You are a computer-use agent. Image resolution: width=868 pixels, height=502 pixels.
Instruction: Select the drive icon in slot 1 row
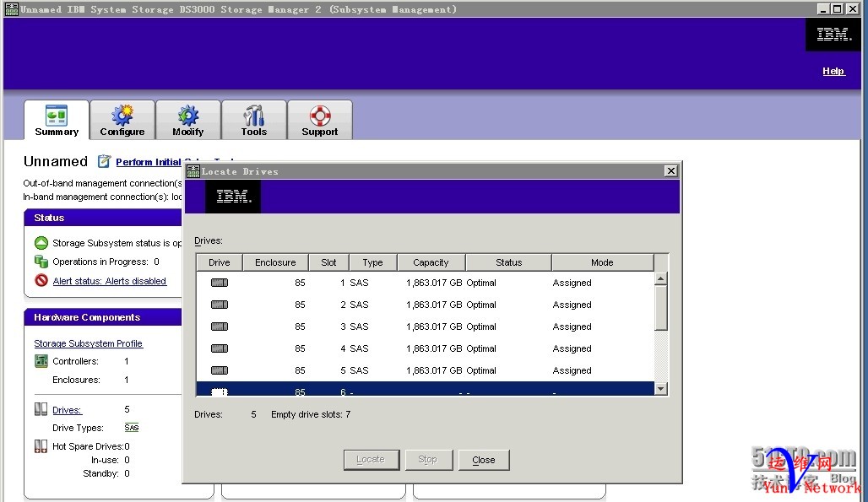point(220,283)
